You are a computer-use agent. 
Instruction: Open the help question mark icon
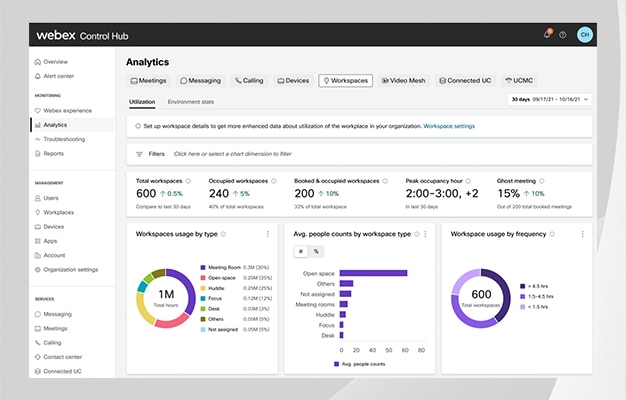[563, 35]
